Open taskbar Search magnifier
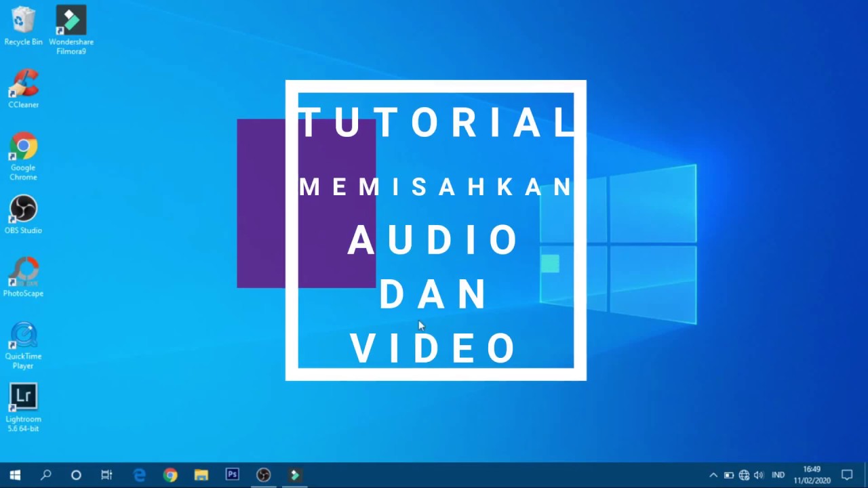Screen dimensions: 868x488 tap(46, 475)
